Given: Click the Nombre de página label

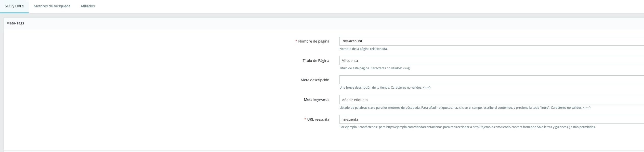Looking at the screenshot, I should 314,41.
